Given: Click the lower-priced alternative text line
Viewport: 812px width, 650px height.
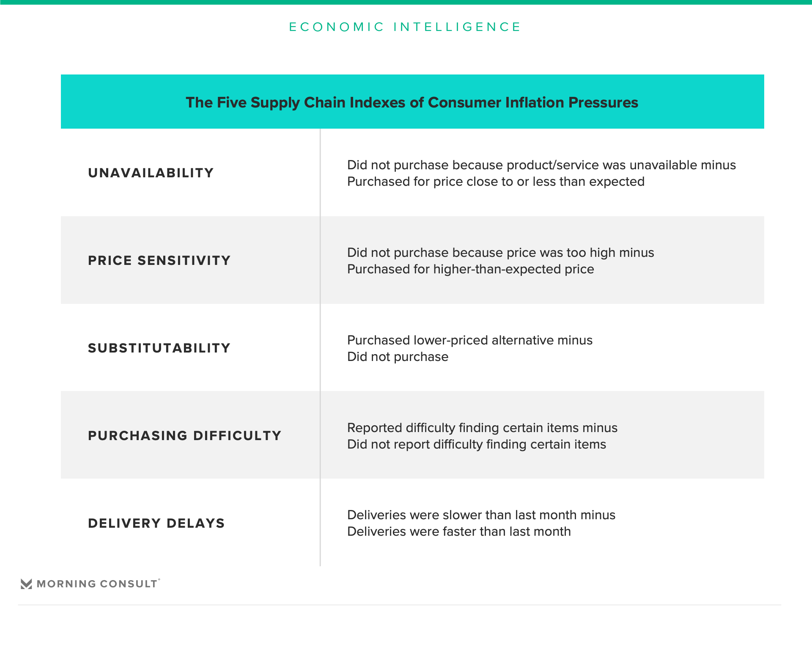Looking at the screenshot, I should point(469,340).
